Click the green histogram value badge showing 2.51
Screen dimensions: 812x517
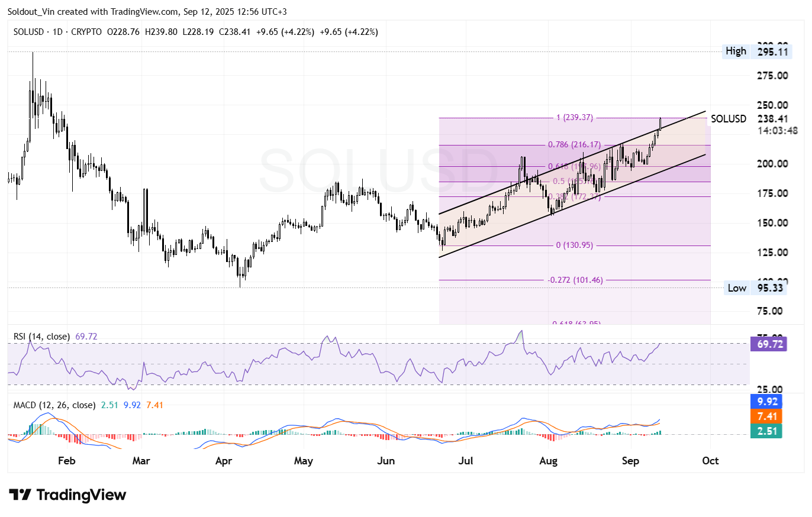[x=768, y=431]
